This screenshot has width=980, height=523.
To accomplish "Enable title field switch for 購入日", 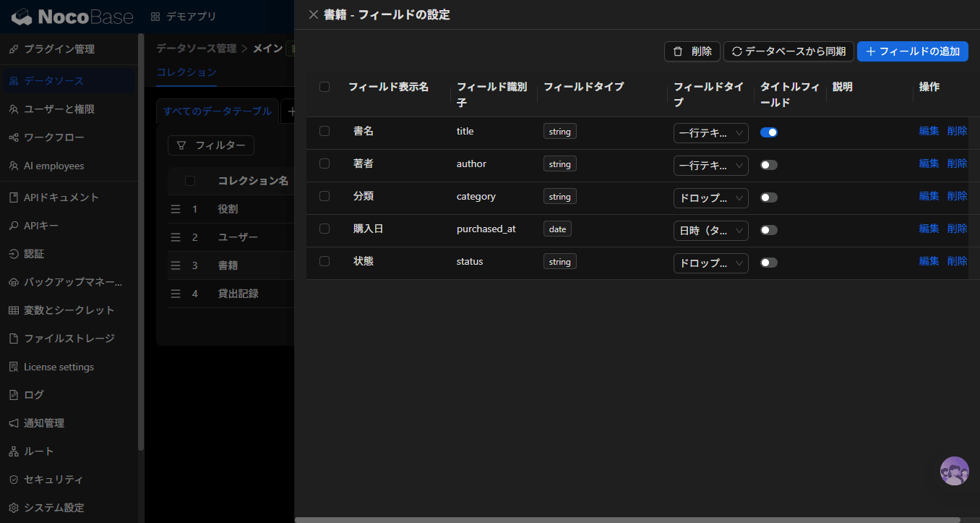I will [769, 230].
